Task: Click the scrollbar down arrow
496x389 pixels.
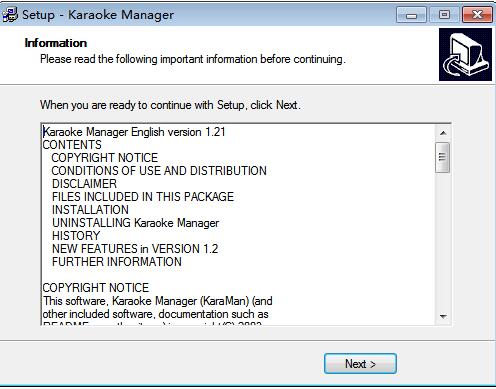Action: point(443,316)
